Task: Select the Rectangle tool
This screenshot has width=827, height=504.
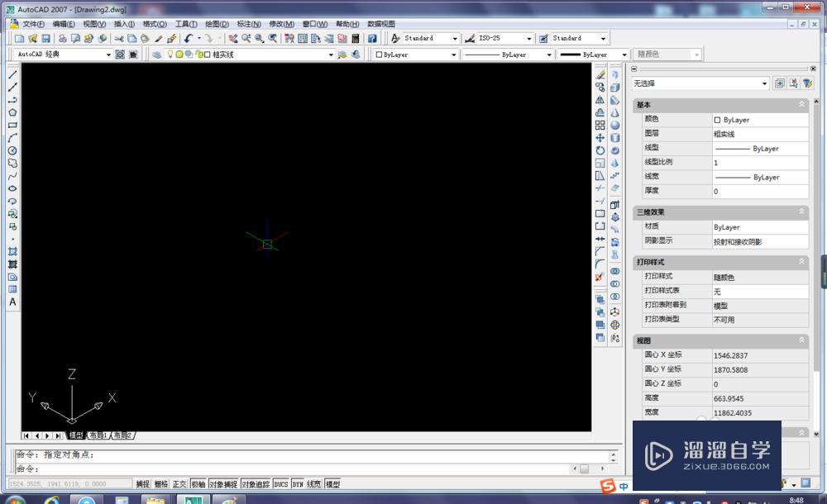Action: [11, 126]
